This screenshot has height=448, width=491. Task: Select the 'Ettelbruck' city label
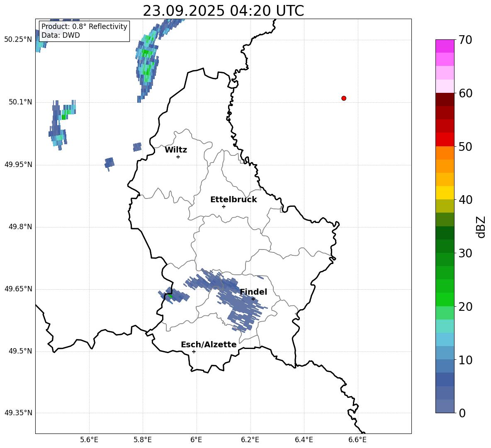point(233,200)
